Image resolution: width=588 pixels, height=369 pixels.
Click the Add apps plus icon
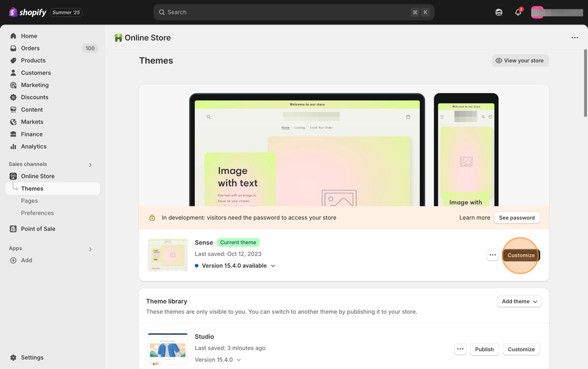pos(14,260)
